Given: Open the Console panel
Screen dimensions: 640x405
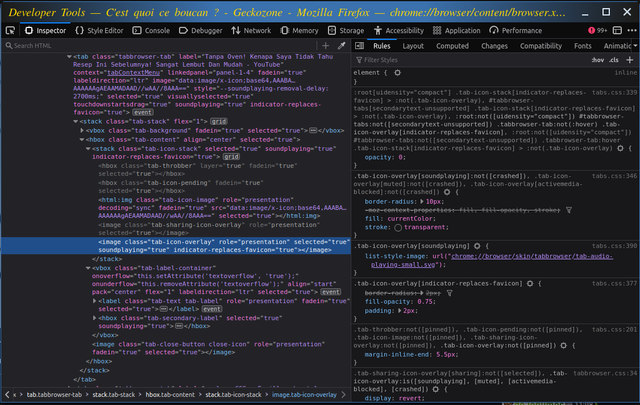Looking at the screenshot, I should coord(151,31).
